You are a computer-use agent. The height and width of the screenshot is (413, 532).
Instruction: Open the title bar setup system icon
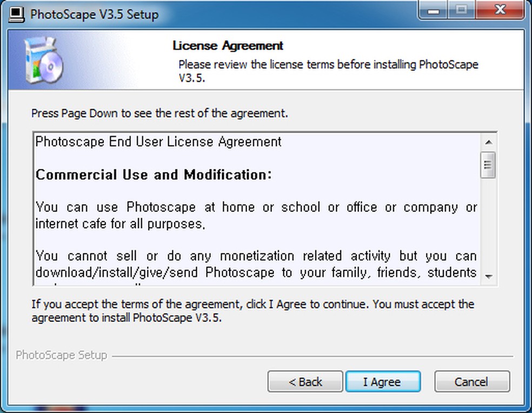pyautogui.click(x=17, y=14)
